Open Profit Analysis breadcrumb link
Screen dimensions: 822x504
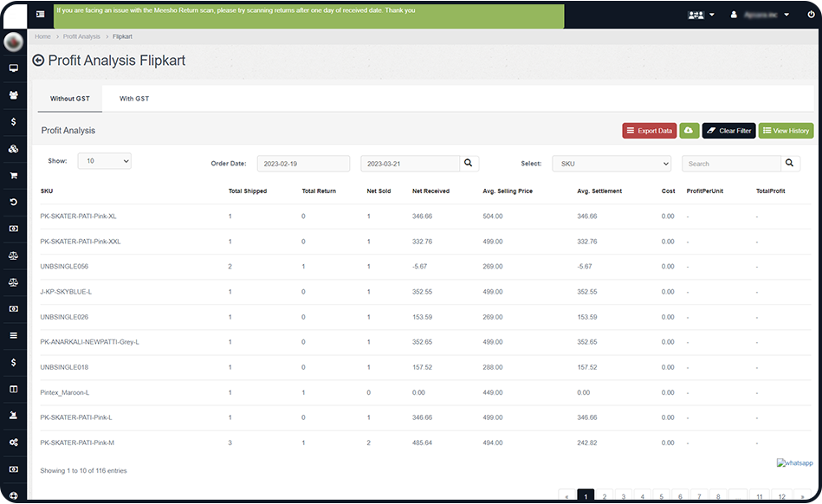[x=81, y=36]
